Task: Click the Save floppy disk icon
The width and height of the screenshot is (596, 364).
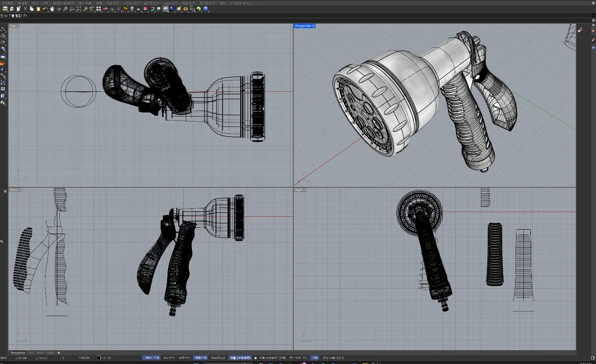Action: pos(5,9)
